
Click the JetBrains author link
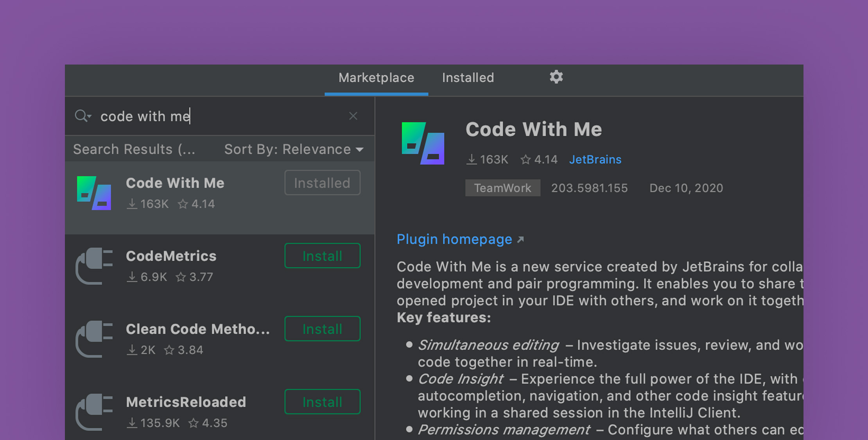click(595, 159)
